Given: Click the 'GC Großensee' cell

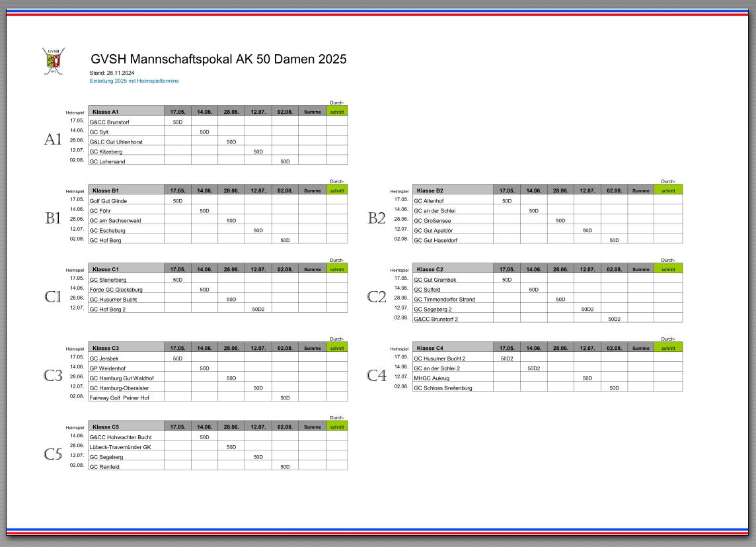Looking at the screenshot, I should [x=453, y=220].
